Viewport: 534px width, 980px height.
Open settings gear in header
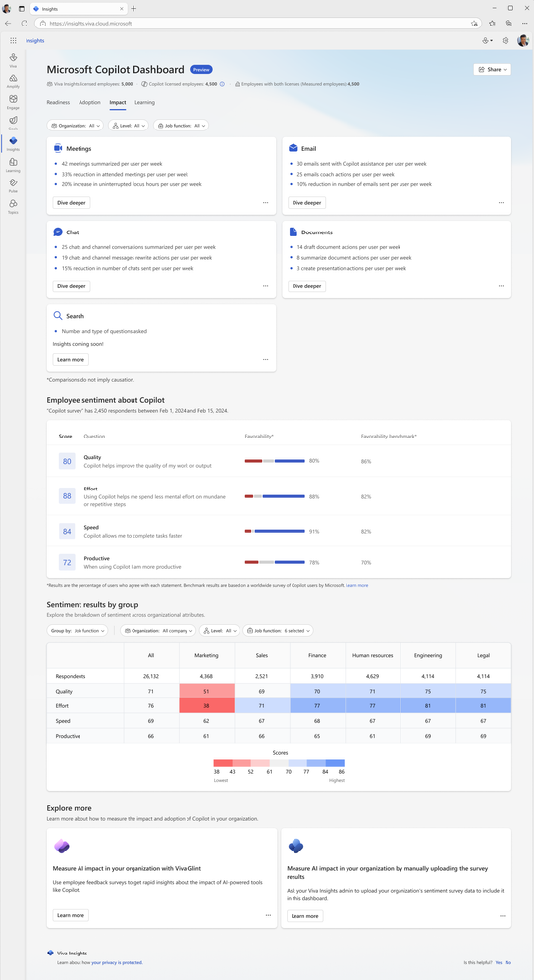coord(506,40)
